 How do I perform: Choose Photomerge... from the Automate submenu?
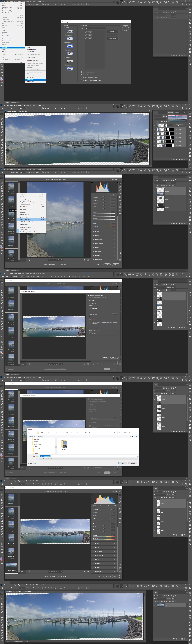coord(30,80)
